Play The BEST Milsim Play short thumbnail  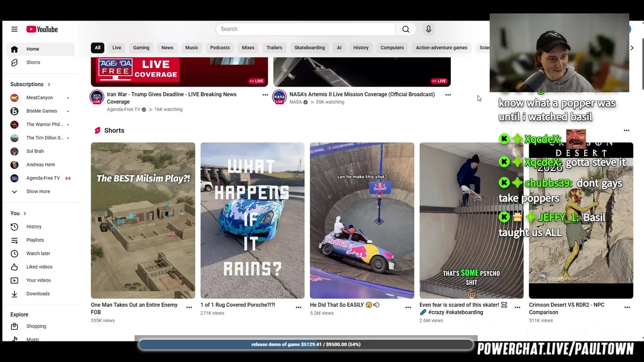[x=143, y=221]
